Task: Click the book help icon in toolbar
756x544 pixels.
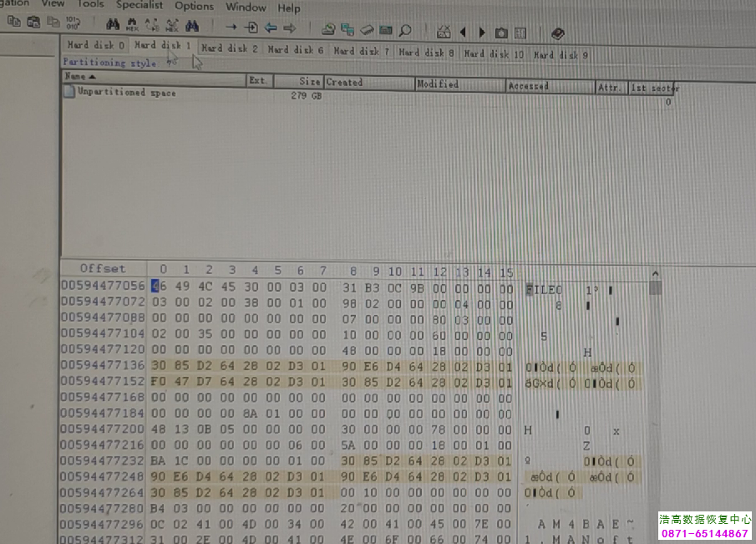Action: [x=557, y=33]
